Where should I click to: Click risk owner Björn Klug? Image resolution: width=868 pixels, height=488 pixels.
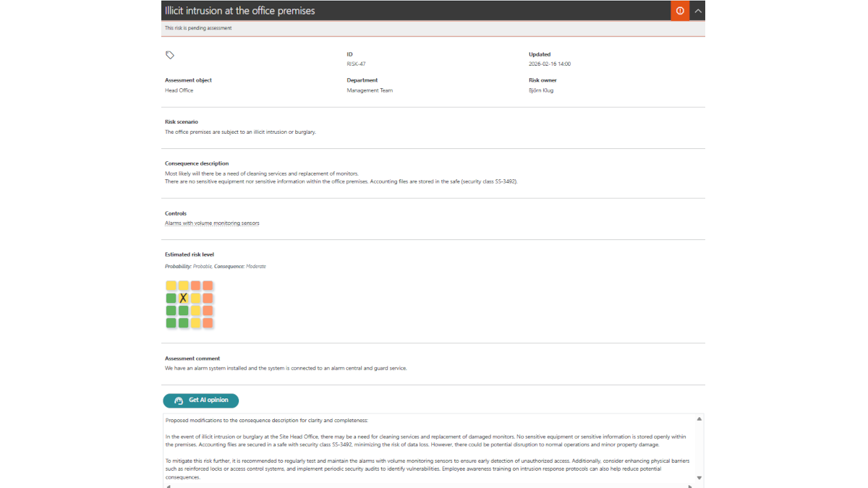[x=541, y=90]
